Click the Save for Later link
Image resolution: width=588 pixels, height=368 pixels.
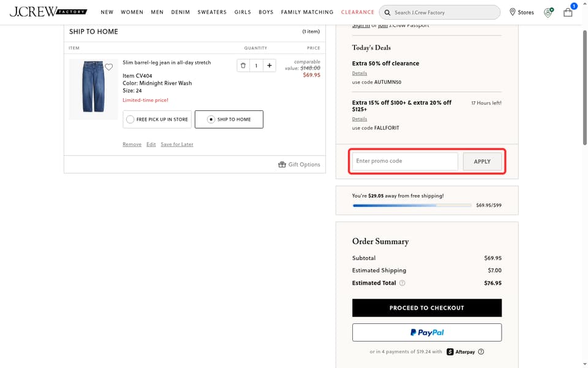point(177,144)
